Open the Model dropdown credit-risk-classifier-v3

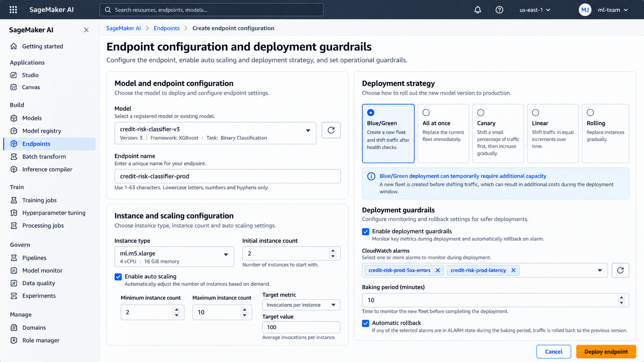tap(215, 133)
